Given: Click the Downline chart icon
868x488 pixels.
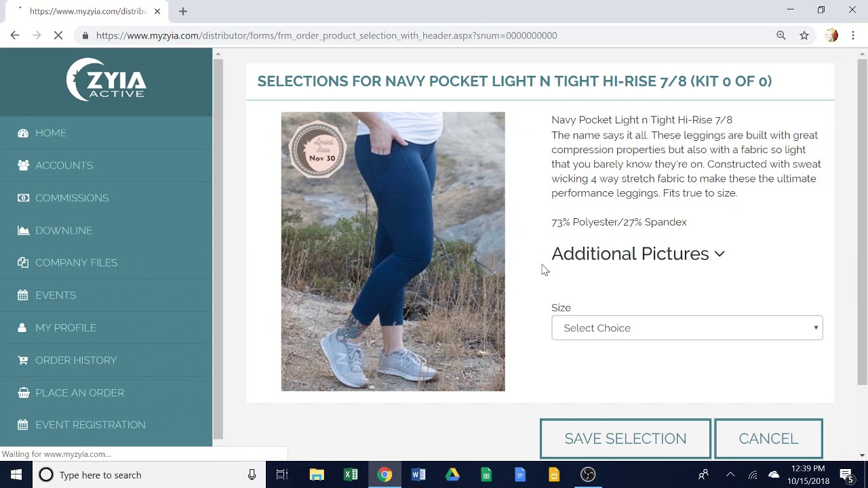Looking at the screenshot, I should 23,230.
